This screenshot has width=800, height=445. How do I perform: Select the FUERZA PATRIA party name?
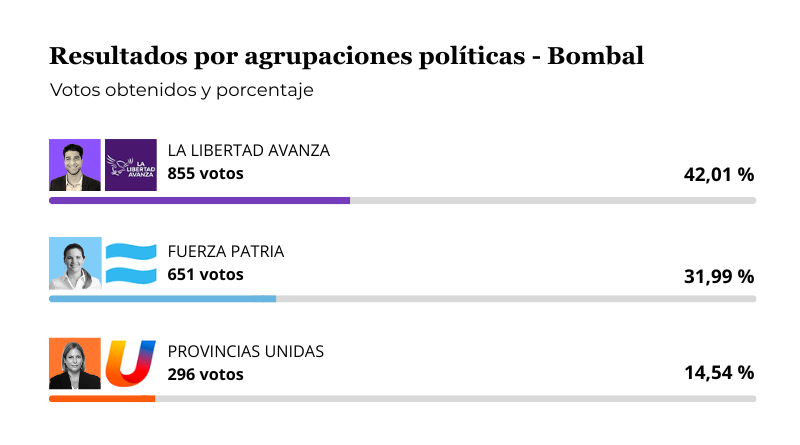pyautogui.click(x=226, y=251)
